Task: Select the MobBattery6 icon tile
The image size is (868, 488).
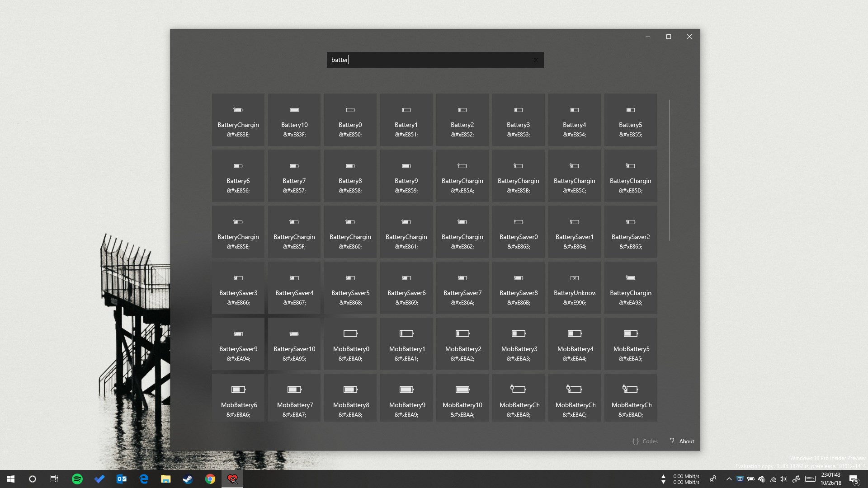Action: (238, 398)
